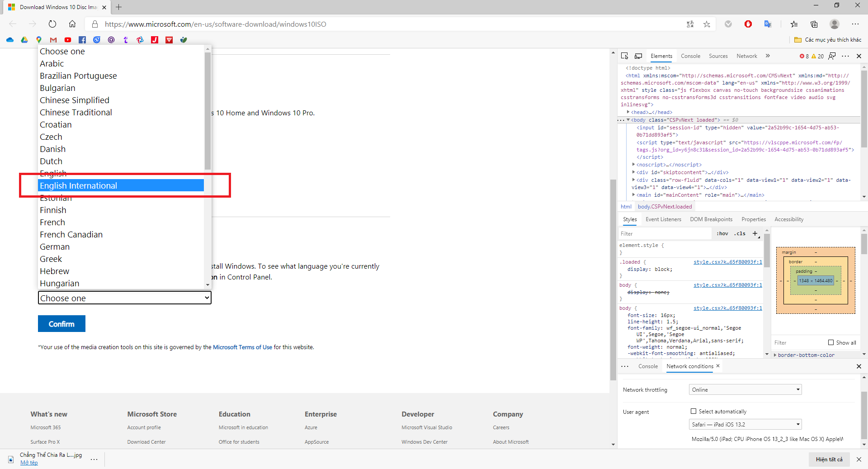Viewport: 868px width, 469px height.
Task: Switch to the Sources DevTools tab
Action: click(x=718, y=56)
